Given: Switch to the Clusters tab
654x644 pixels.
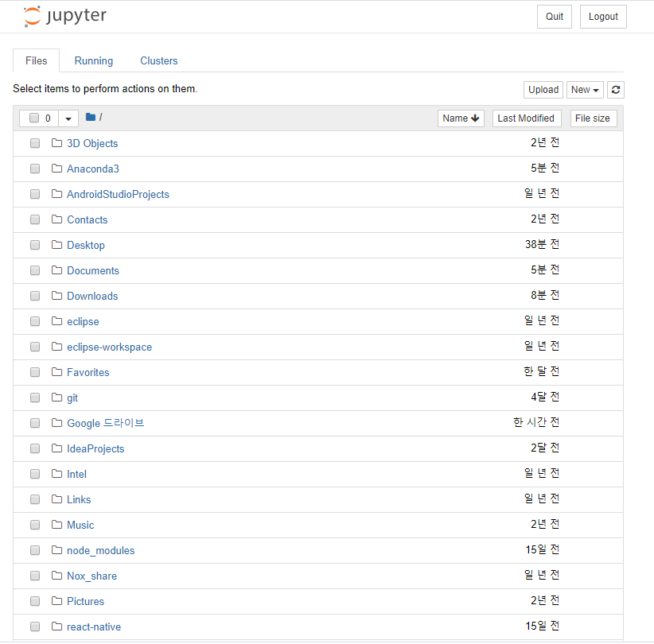Looking at the screenshot, I should pos(159,61).
